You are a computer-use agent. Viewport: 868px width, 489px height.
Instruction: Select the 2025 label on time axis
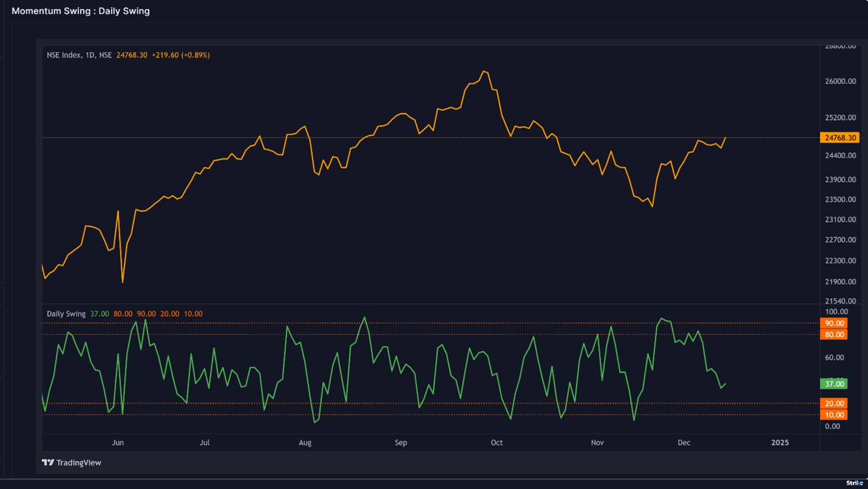pyautogui.click(x=780, y=443)
